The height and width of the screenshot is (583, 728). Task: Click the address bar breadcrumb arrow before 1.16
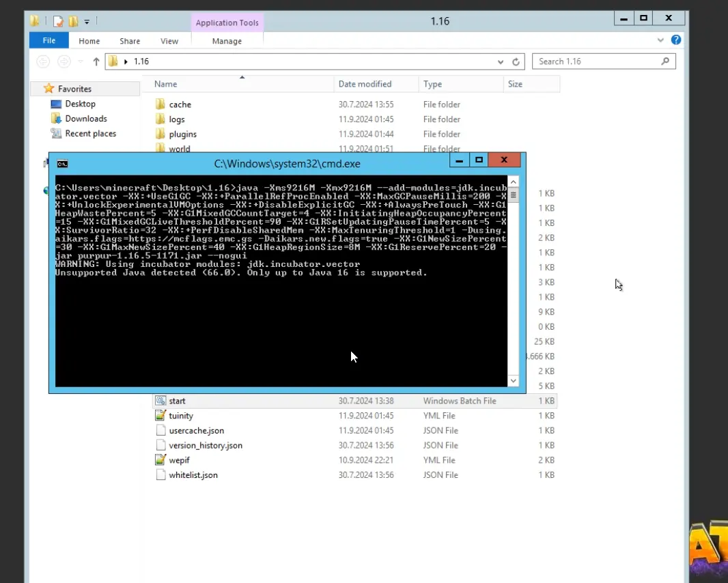pos(126,61)
